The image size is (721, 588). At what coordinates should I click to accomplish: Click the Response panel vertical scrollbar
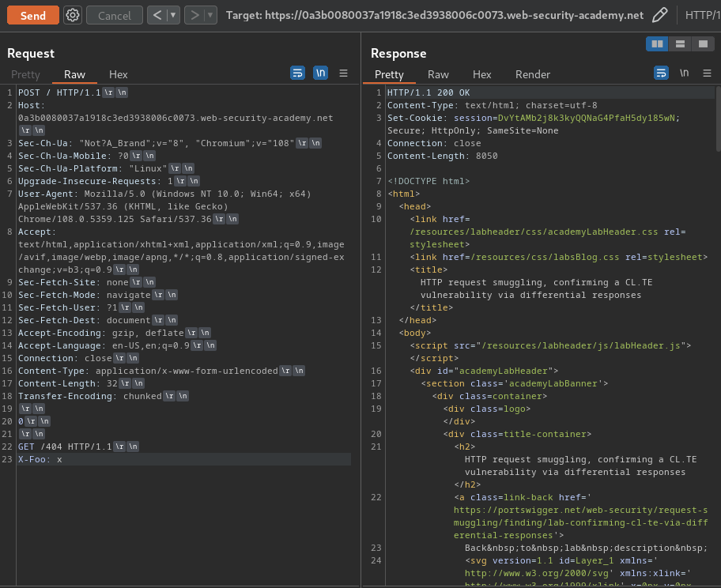tap(719, 118)
